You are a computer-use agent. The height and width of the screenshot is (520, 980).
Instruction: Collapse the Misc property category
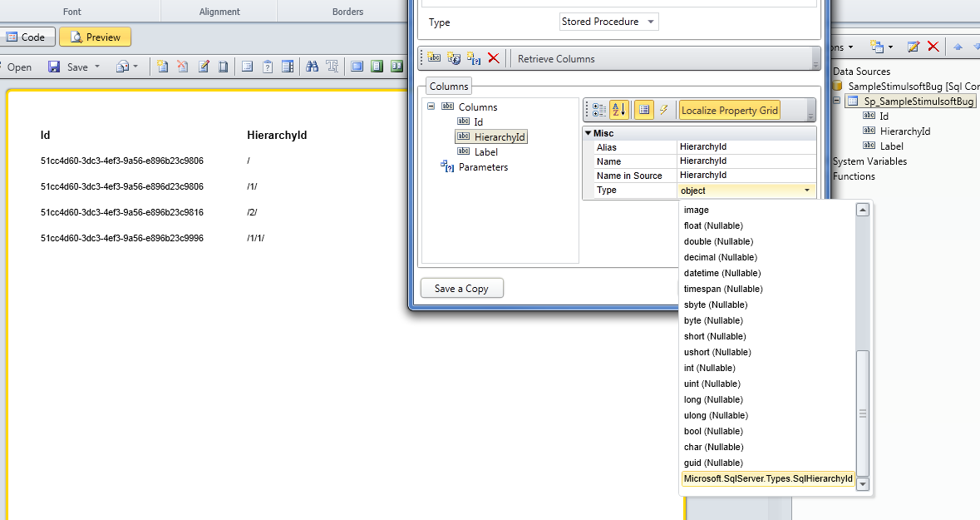[x=588, y=132]
